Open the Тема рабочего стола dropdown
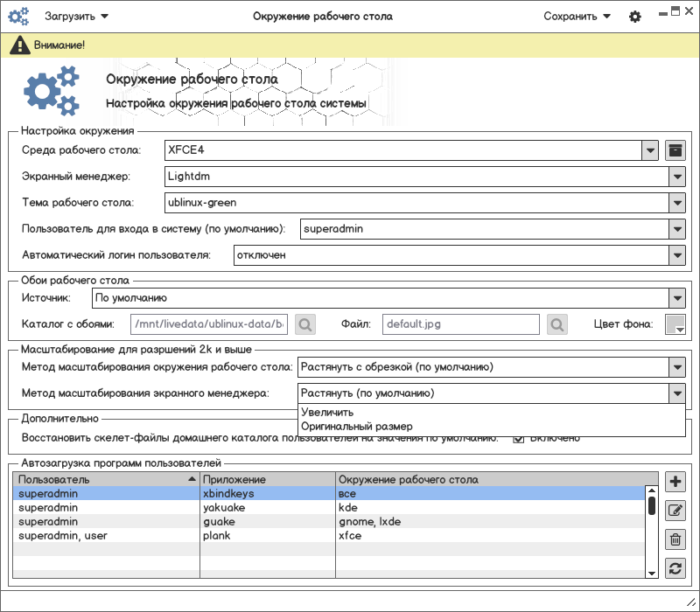Viewport: 700px width, 612px height. (x=676, y=203)
